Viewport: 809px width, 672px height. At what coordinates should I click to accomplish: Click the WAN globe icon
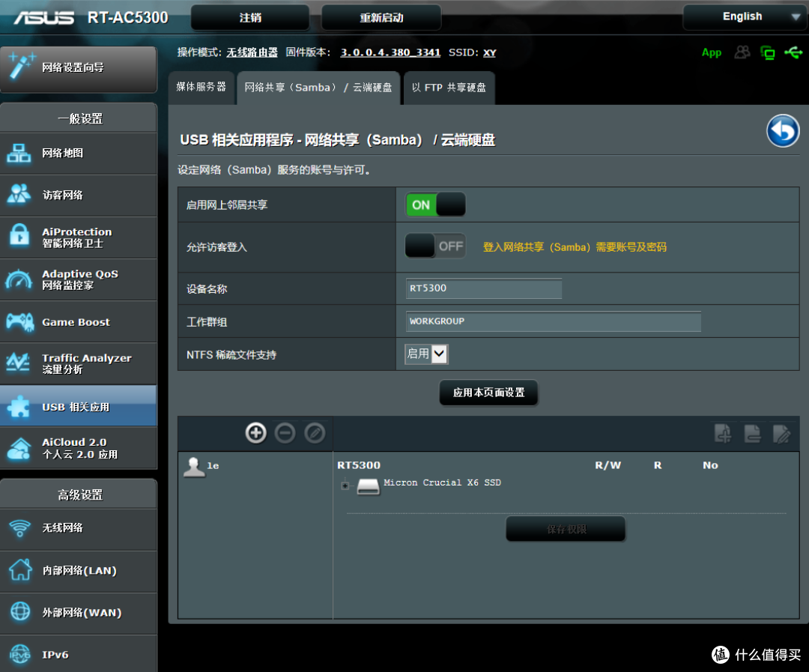tap(20, 611)
